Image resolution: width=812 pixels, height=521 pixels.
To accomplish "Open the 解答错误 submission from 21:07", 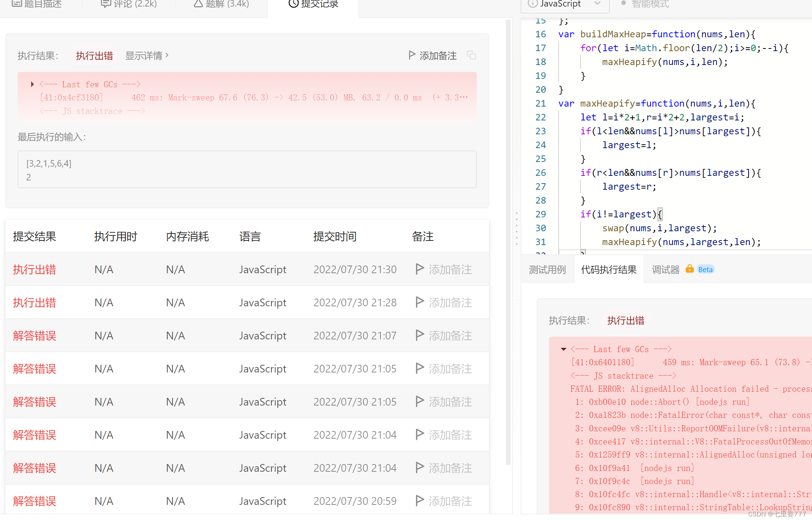I will point(35,336).
